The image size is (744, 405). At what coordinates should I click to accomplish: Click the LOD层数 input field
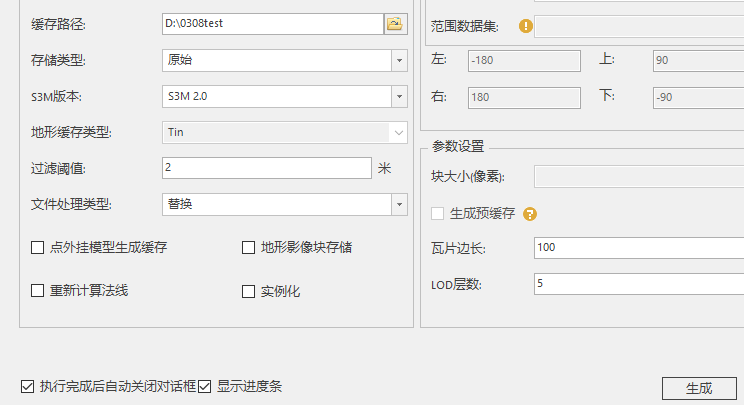pyautogui.click(x=639, y=284)
